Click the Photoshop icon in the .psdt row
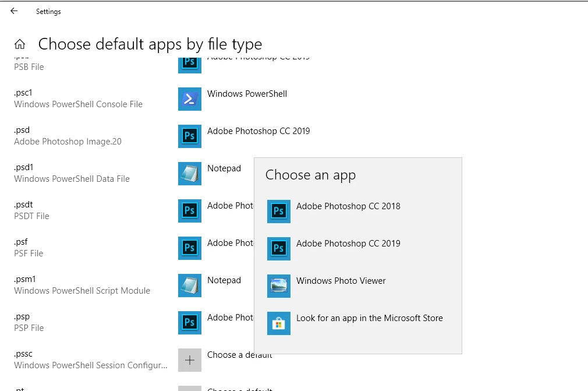Screen dimensions: 588x391 [190, 211]
